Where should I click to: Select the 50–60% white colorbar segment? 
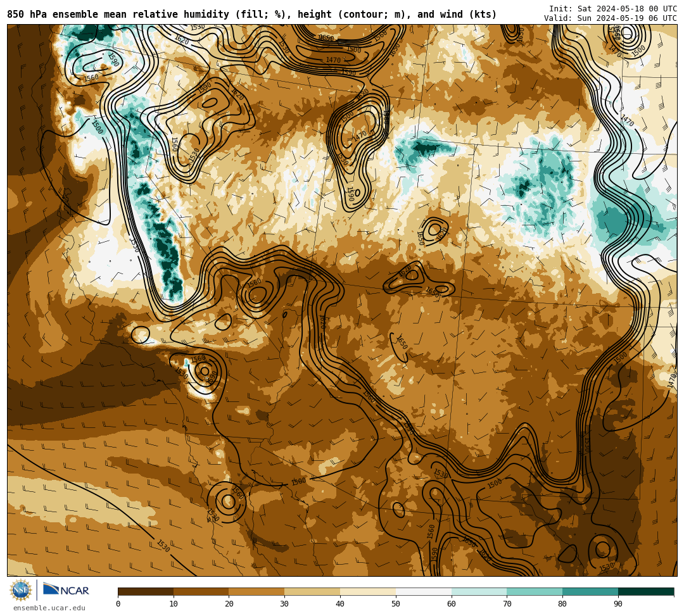point(424,591)
